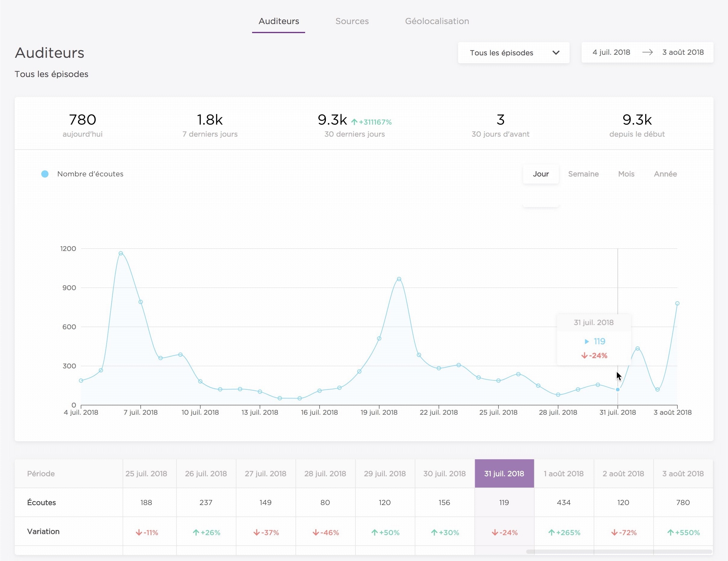
Task: Select the Auditeurs tab
Action: tap(279, 21)
